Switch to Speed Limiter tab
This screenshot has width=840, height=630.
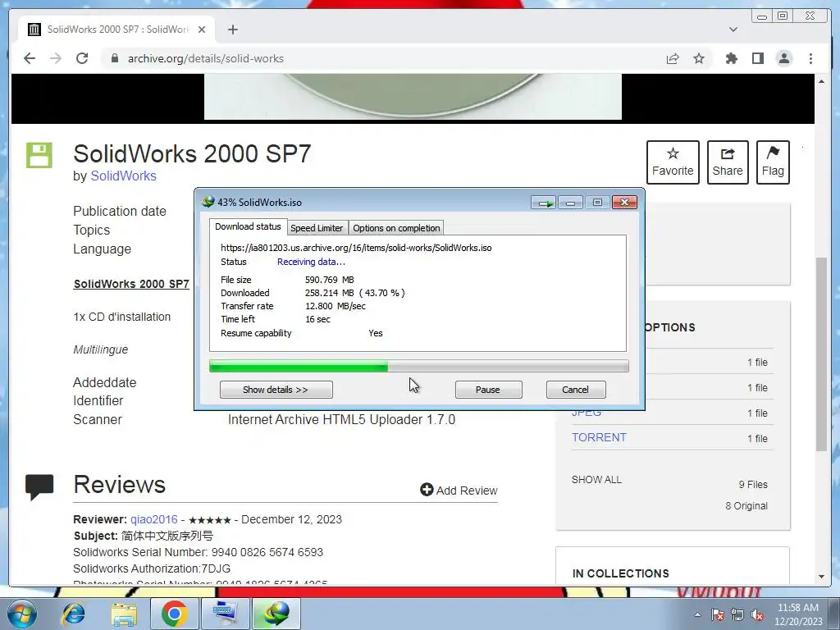(x=317, y=228)
